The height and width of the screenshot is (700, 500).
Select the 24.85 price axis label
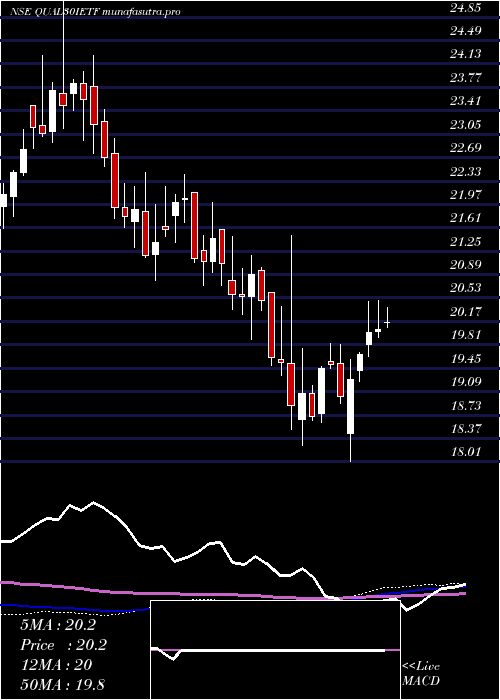click(466, 7)
